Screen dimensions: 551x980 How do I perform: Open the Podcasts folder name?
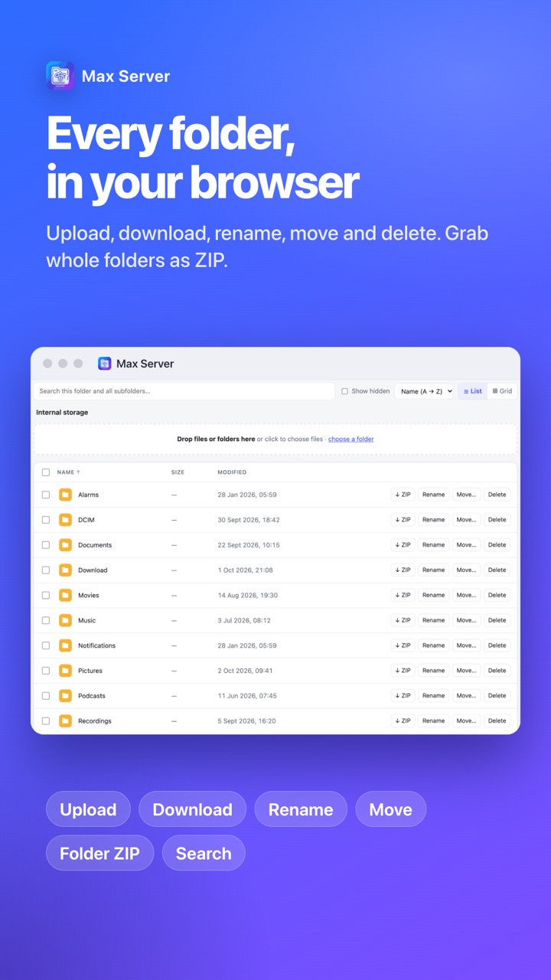(92, 696)
